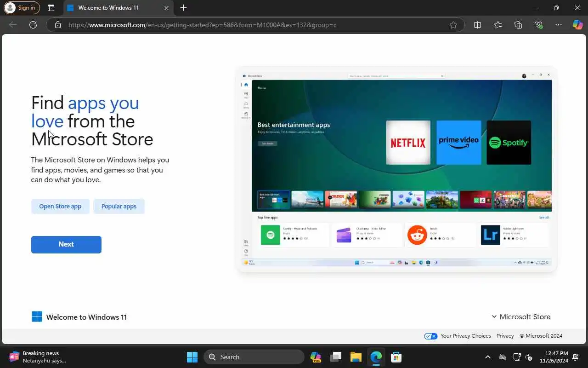The height and width of the screenshot is (368, 588).
Task: Open split screen view icon
Action: point(478,25)
